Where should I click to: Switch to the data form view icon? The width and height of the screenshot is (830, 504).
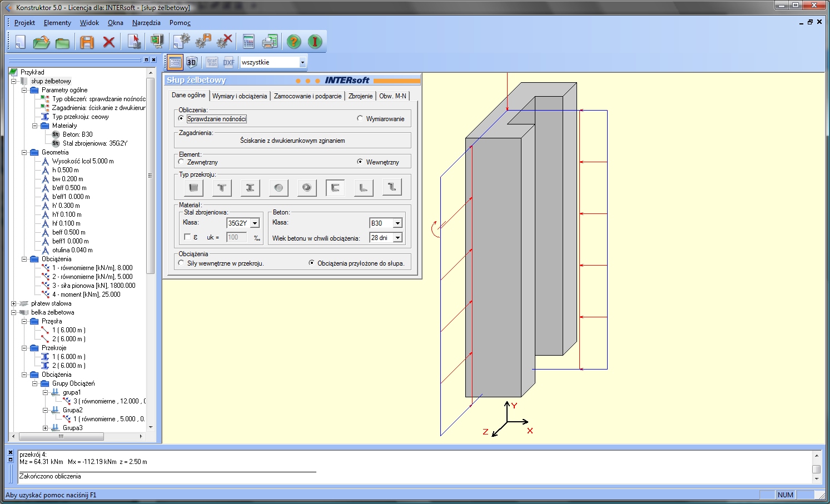pyautogui.click(x=175, y=62)
